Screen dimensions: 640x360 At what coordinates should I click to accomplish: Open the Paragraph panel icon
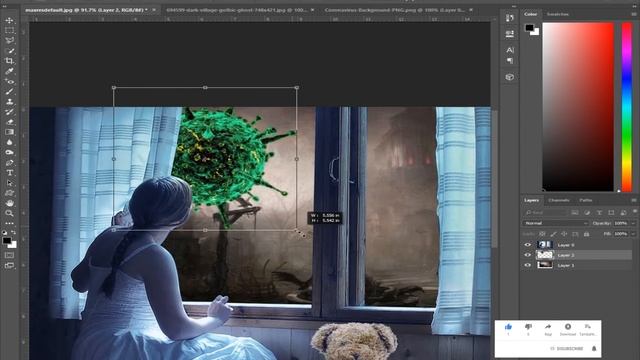510,61
